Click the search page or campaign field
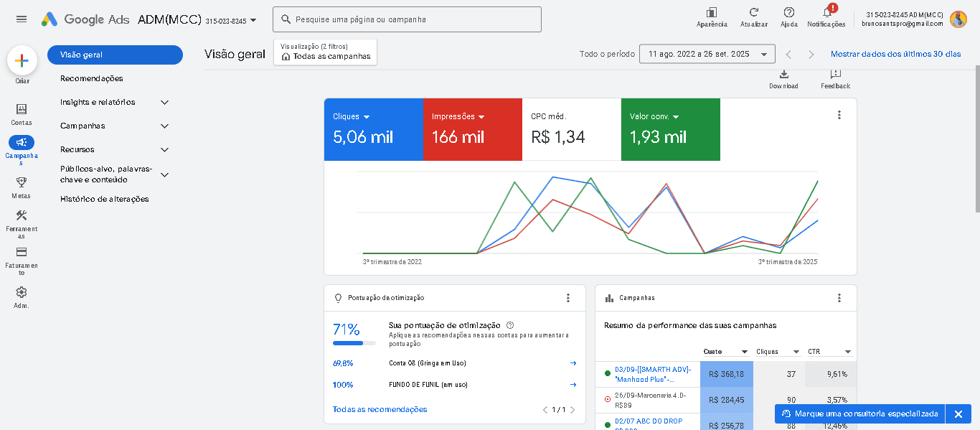The width and height of the screenshot is (980, 430). (x=407, y=20)
